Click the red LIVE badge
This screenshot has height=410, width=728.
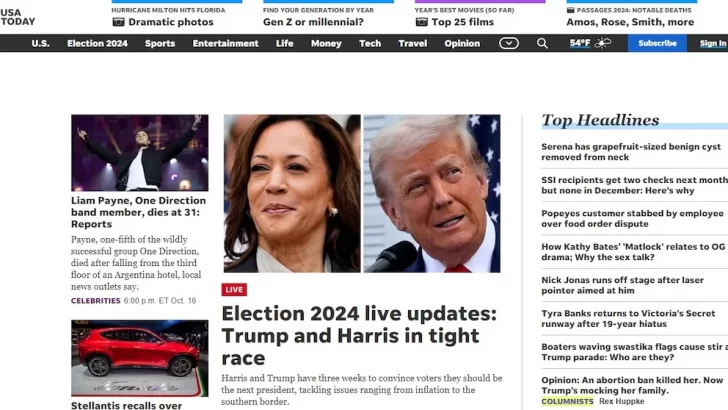click(234, 290)
